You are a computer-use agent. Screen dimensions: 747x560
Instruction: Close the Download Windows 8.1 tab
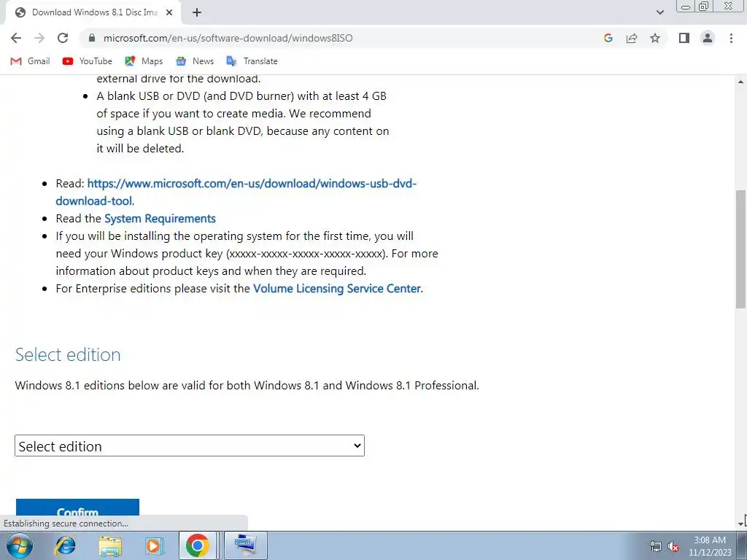[169, 12]
